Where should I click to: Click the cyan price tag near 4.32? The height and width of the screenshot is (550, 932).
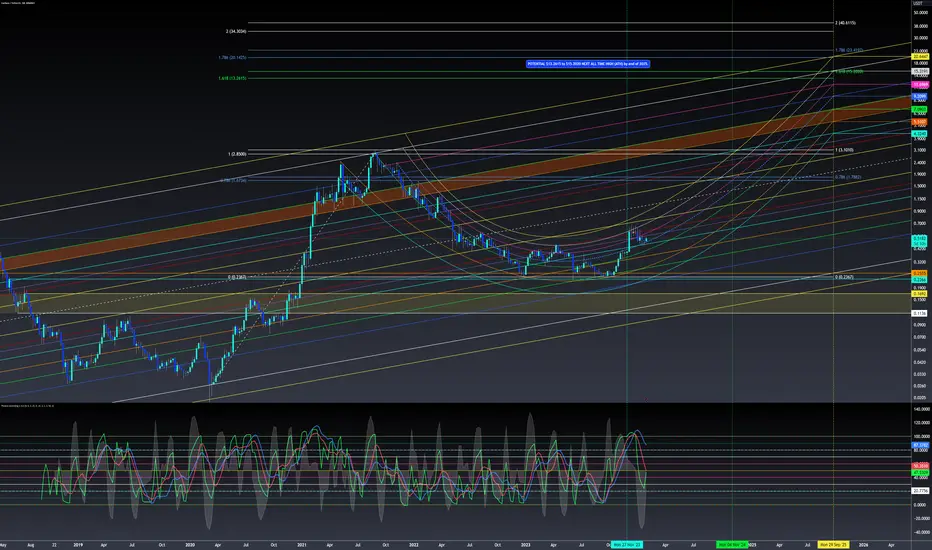(x=920, y=134)
